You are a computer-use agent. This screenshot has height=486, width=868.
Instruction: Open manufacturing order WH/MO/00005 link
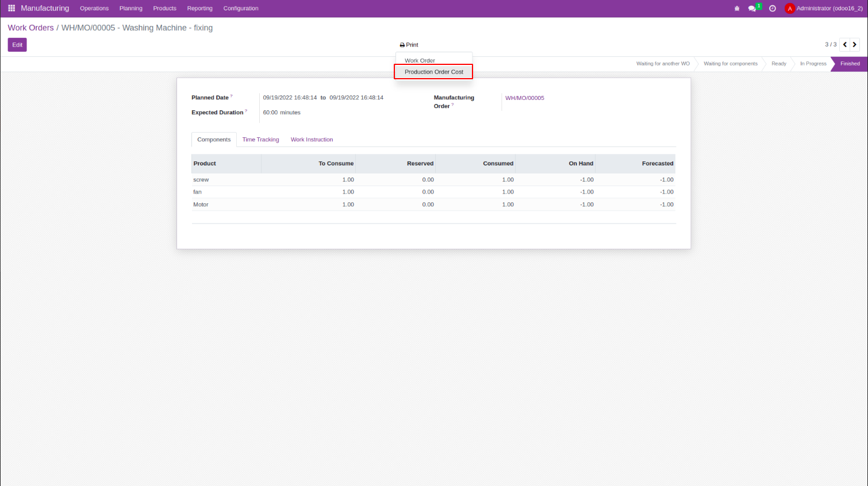[x=524, y=98]
